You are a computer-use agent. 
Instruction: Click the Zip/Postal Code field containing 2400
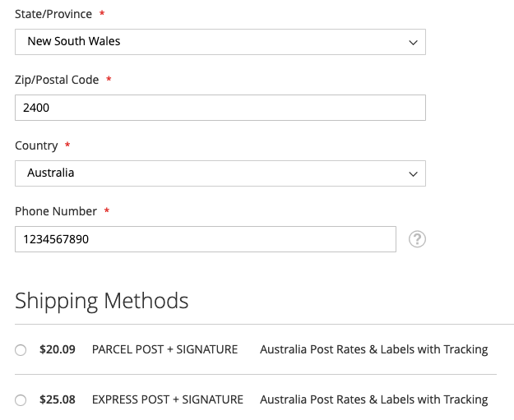pos(220,108)
